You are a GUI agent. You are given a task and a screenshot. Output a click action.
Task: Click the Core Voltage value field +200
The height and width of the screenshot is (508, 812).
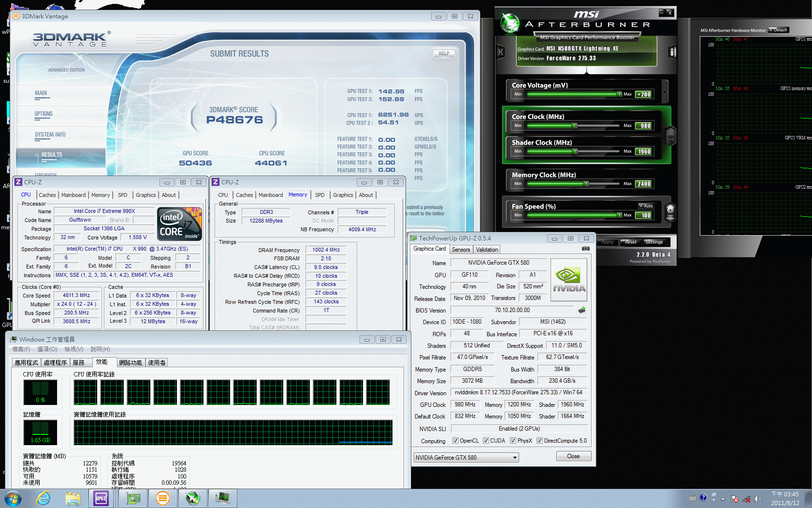click(644, 94)
